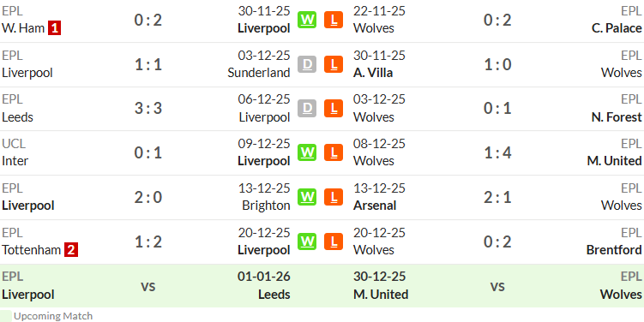The height and width of the screenshot is (322, 644).
Task: Click the D badge for the Leeds vs Liverpool 3:3 draw
Action: tap(307, 108)
